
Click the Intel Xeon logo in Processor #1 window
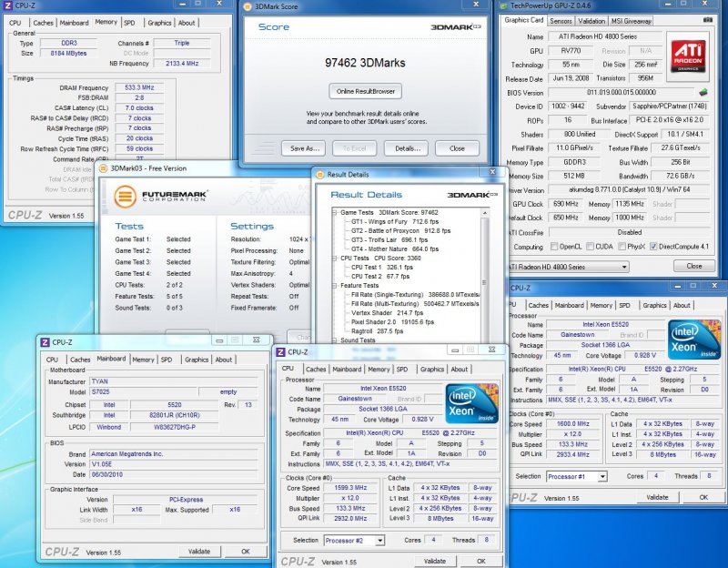[694, 340]
